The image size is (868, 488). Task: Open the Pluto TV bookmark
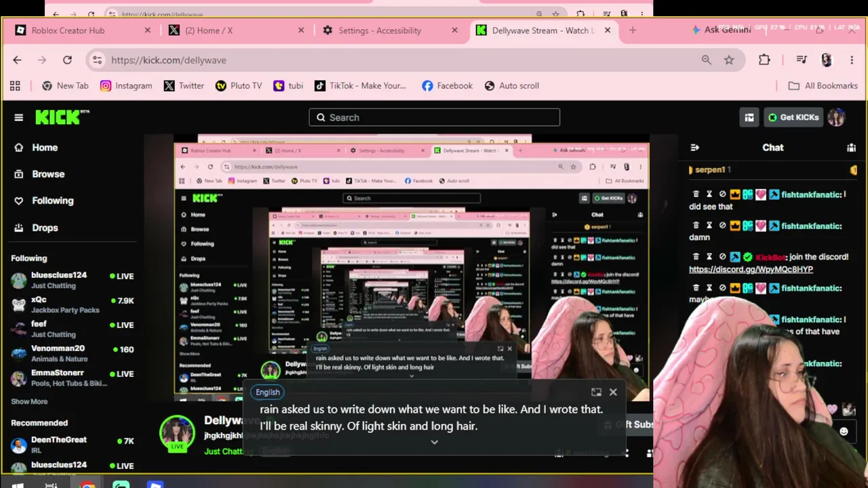[238, 85]
